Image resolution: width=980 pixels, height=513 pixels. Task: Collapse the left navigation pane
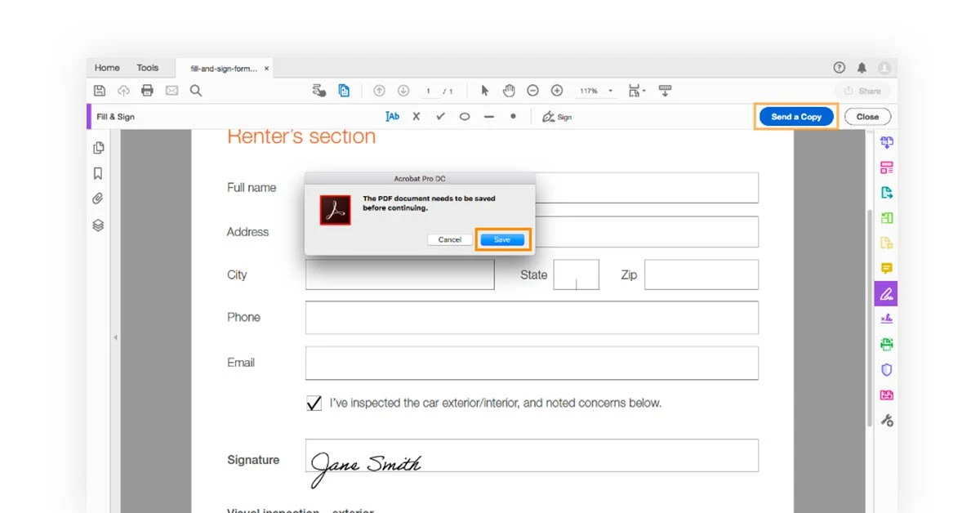[x=116, y=336]
